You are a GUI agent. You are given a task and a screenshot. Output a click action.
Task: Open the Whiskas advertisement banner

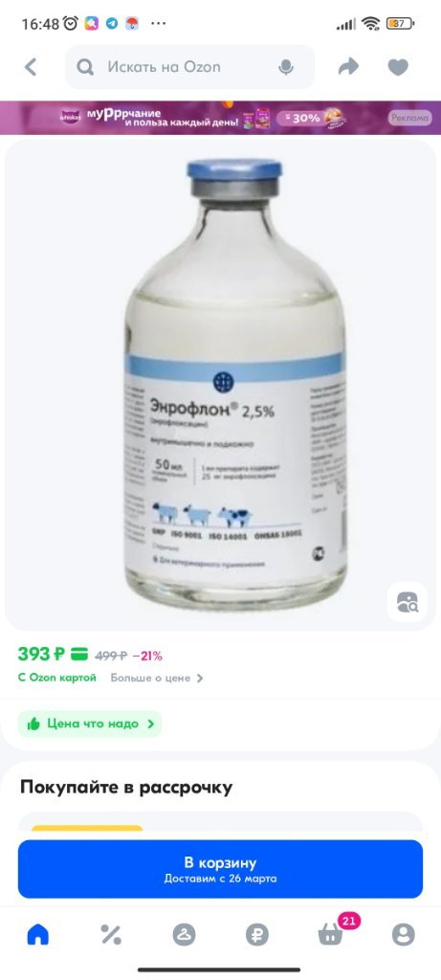pyautogui.click(x=220, y=118)
